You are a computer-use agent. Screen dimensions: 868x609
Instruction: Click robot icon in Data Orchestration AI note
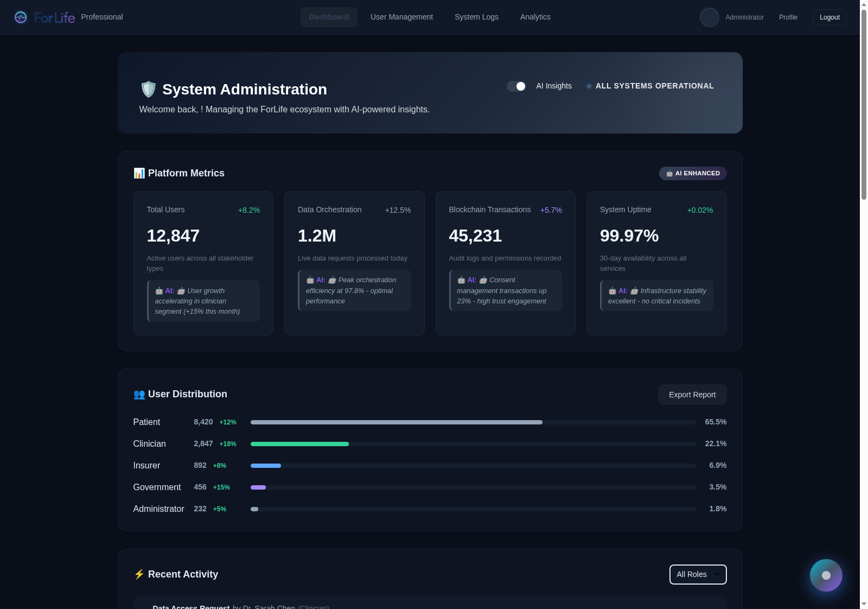[310, 280]
